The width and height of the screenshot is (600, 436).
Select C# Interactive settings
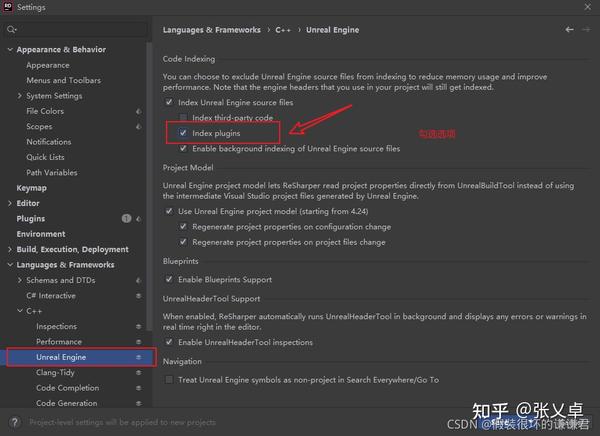click(51, 296)
